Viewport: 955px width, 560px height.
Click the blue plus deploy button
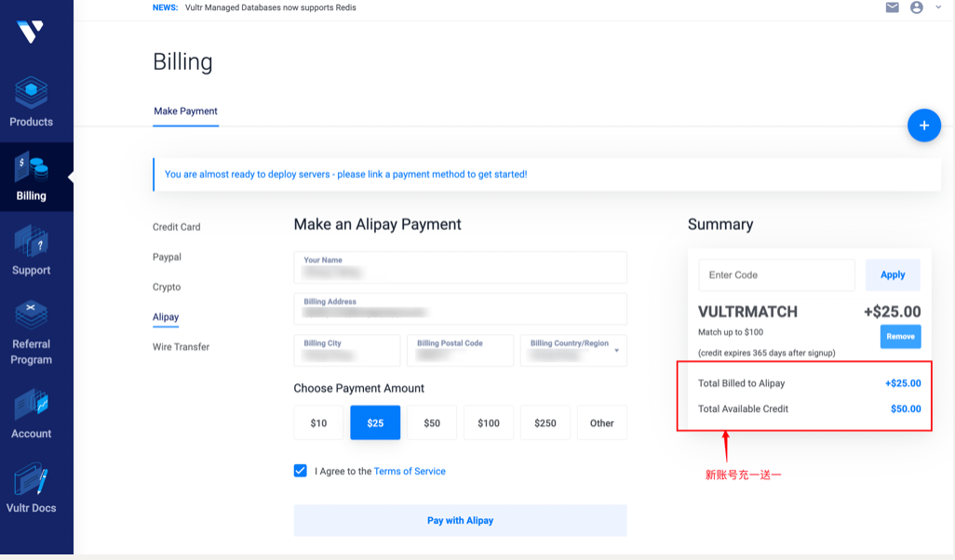(924, 126)
